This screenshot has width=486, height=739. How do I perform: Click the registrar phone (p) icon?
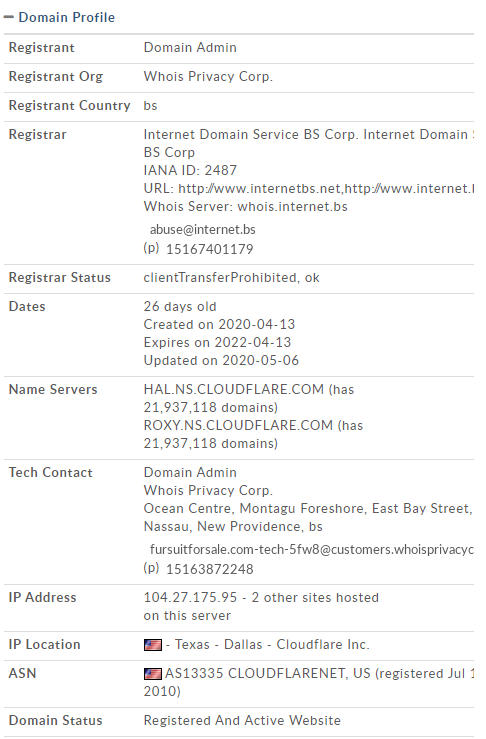151,247
